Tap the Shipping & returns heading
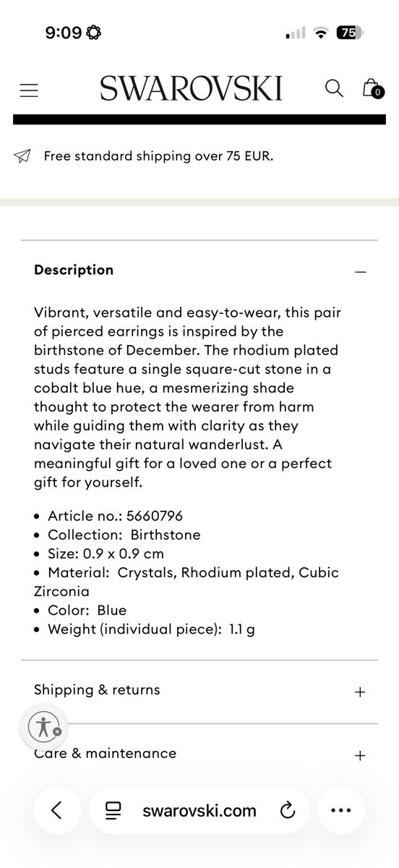 click(x=97, y=690)
